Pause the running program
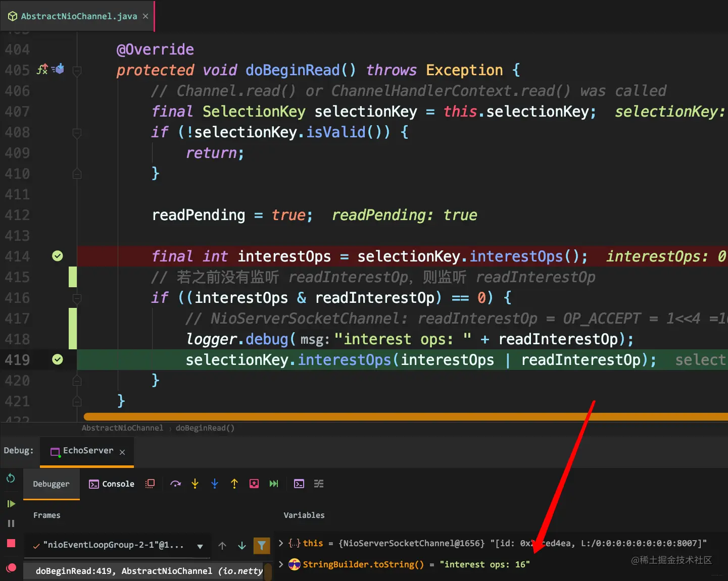 11,523
